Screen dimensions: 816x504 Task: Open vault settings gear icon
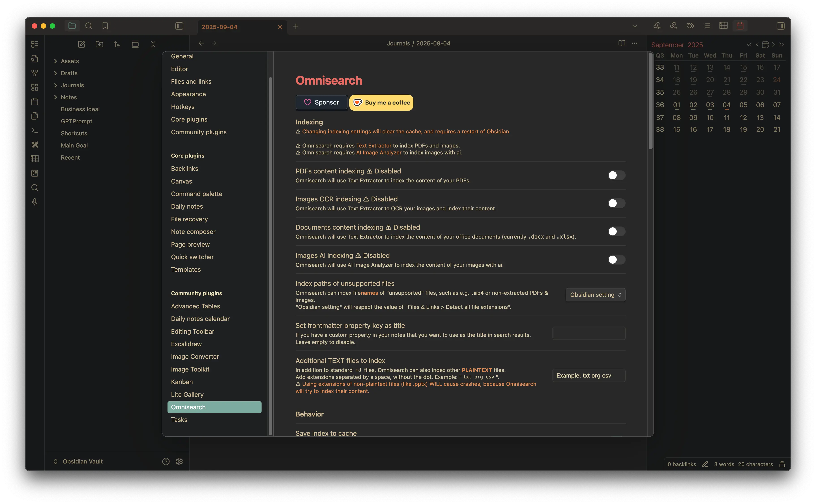click(179, 461)
